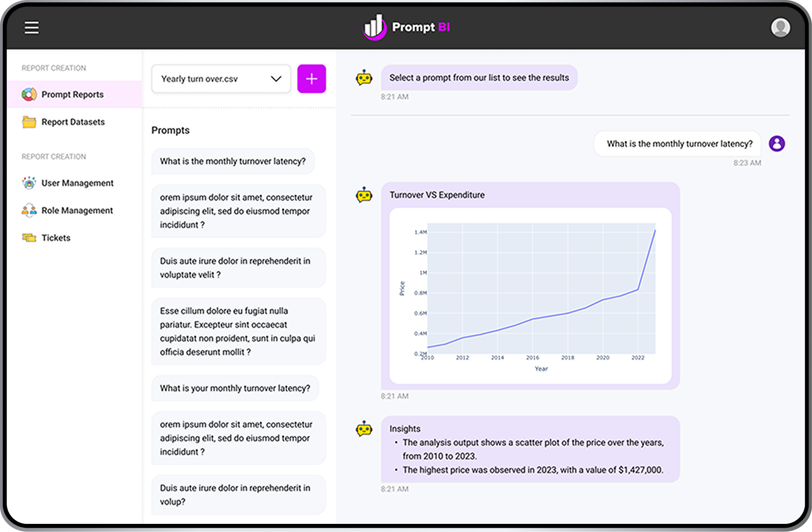The image size is (812, 532).
Task: Select prompt 'Esse cillum dolore eu fugiat nulla'
Action: tap(238, 331)
